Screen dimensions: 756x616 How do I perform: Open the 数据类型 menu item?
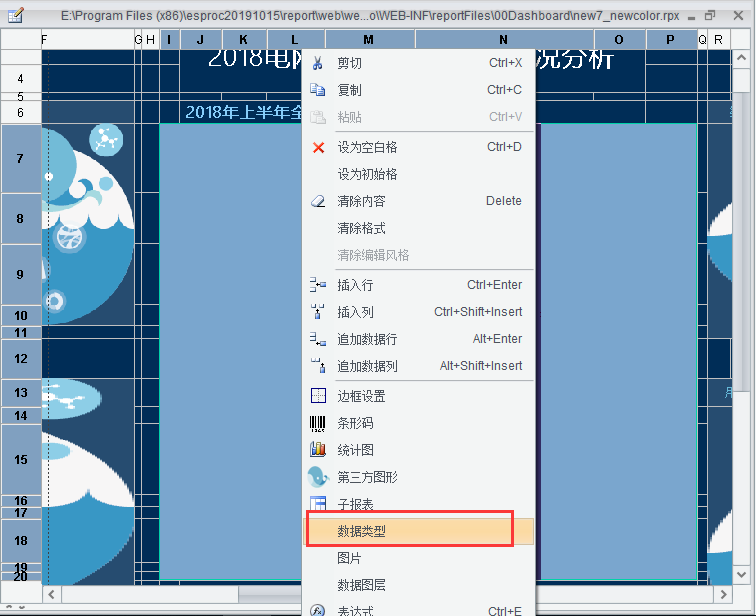tap(418, 531)
